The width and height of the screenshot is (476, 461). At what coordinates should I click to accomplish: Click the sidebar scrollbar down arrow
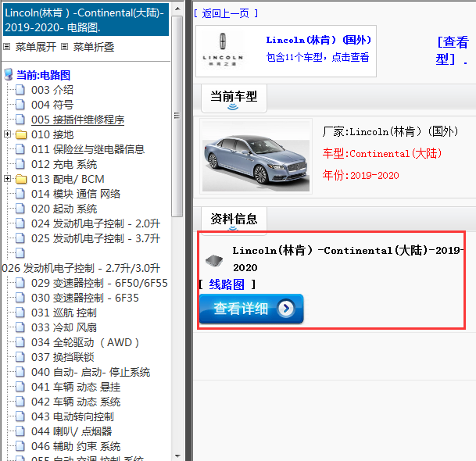177,456
